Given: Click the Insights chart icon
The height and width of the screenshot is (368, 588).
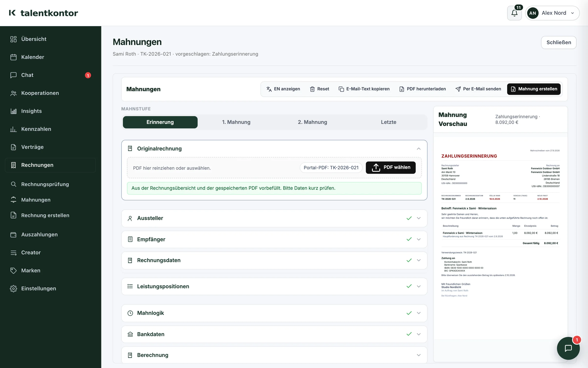Looking at the screenshot, I should point(13,111).
